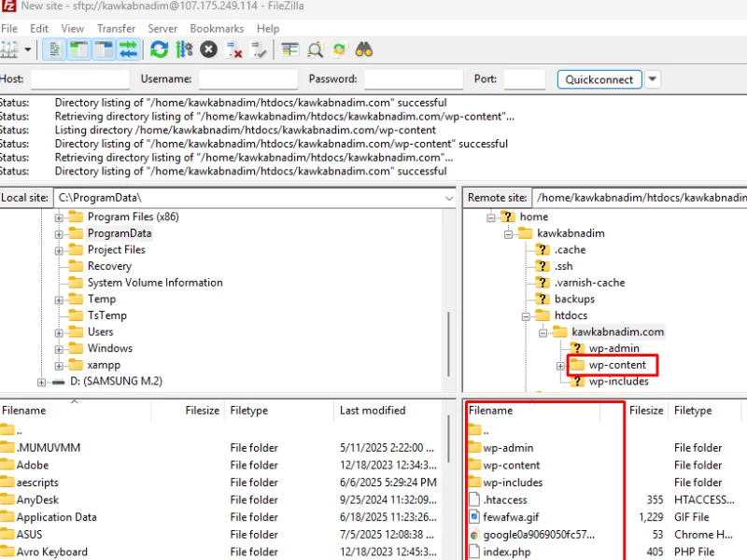The image size is (747, 560).
Task: Expand the ProgramData tree node
Action: (x=59, y=234)
